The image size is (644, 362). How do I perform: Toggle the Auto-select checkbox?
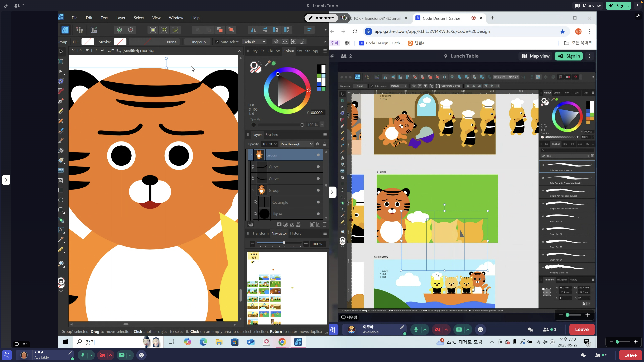click(x=217, y=42)
